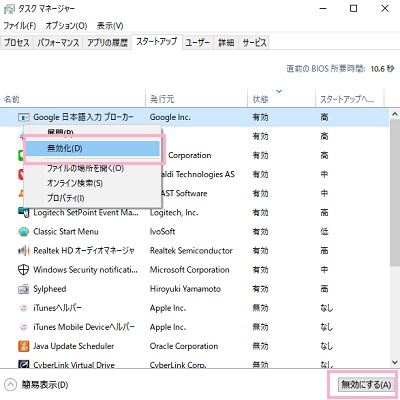This screenshot has width=400, height=400.
Task: Switch to the アプリの履歴 tab
Action: pos(107,42)
